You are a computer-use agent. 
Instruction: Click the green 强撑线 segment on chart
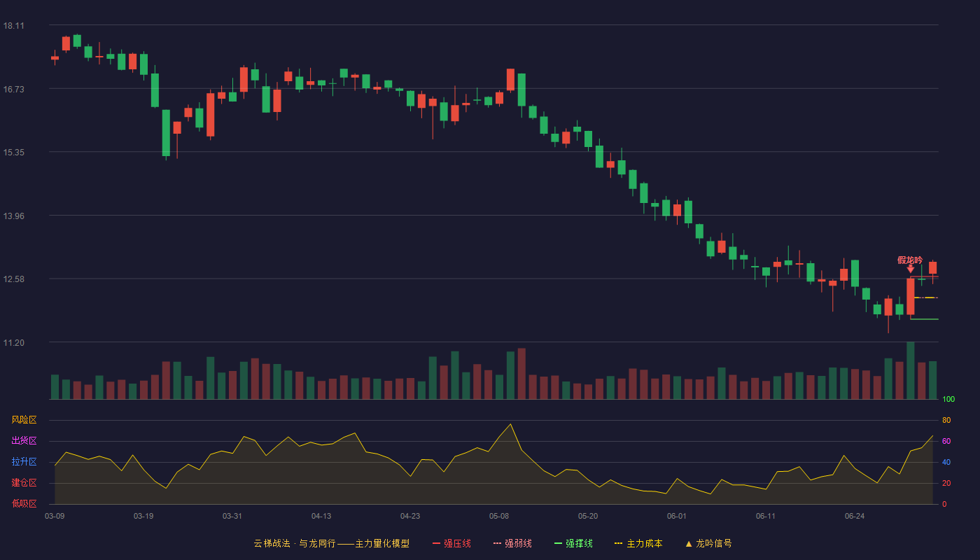pos(924,319)
